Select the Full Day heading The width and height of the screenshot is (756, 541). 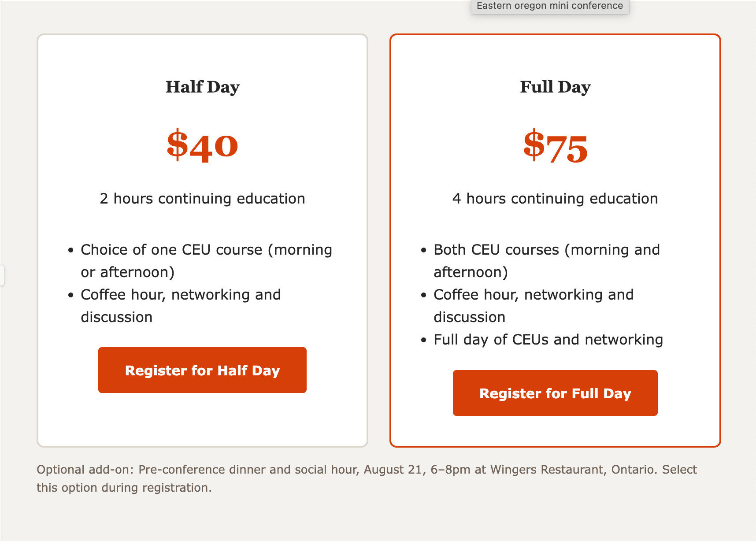pyautogui.click(x=555, y=87)
